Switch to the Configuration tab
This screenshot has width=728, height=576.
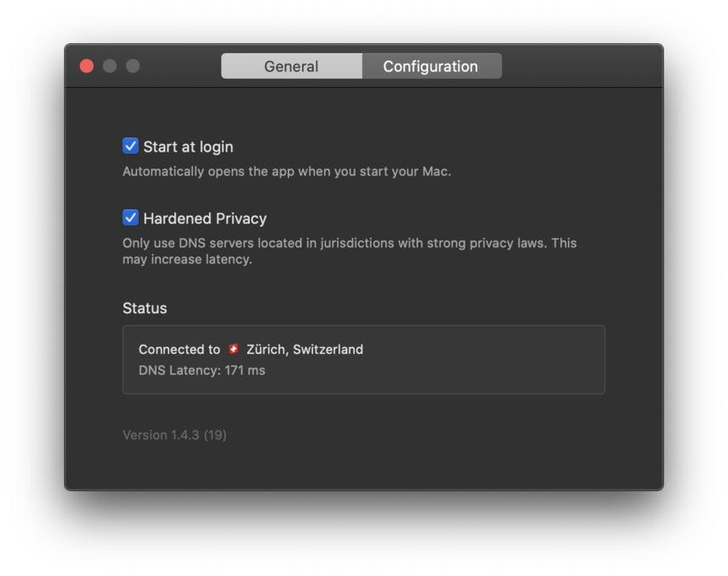coord(431,65)
